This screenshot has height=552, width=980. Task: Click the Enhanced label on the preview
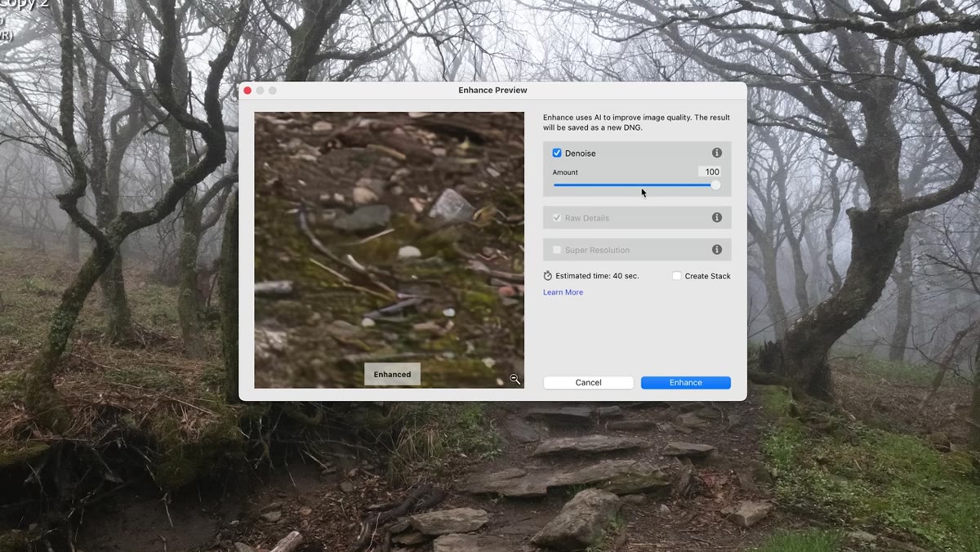[392, 374]
